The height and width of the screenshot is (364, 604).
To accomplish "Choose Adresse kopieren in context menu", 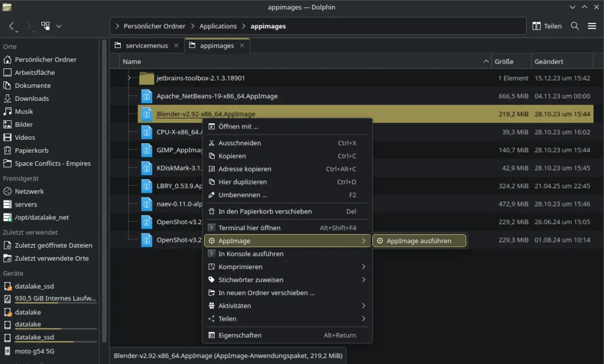I will [x=287, y=169].
